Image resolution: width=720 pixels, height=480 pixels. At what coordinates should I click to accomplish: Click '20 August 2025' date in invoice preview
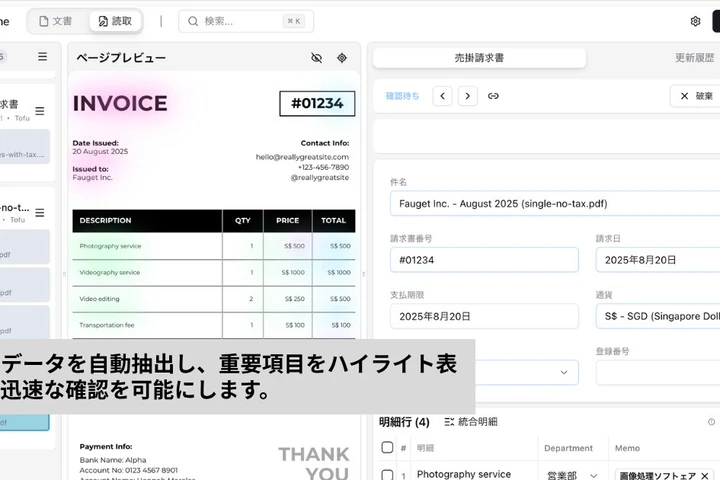100,152
